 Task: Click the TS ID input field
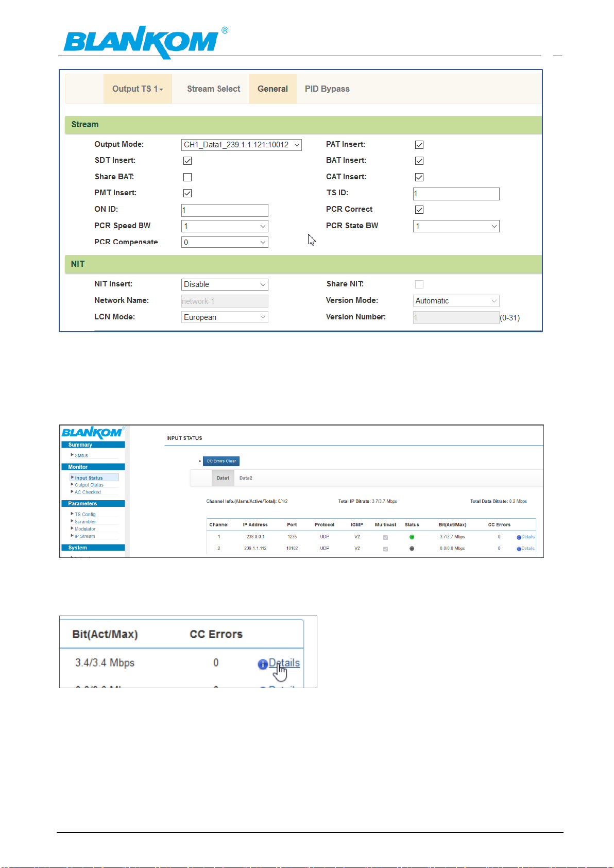pyautogui.click(x=456, y=194)
